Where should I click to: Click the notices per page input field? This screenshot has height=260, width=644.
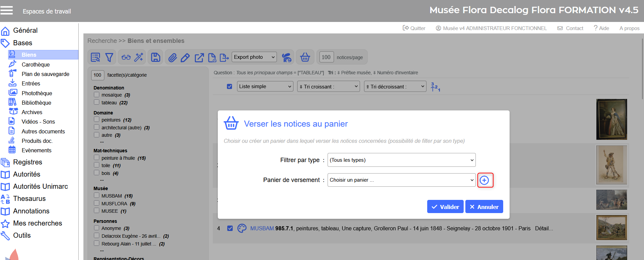pos(326,57)
